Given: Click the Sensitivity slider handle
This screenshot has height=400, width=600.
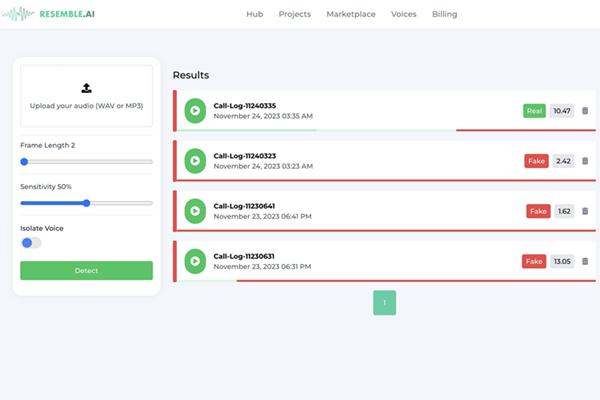Looking at the screenshot, I should pos(87,202).
